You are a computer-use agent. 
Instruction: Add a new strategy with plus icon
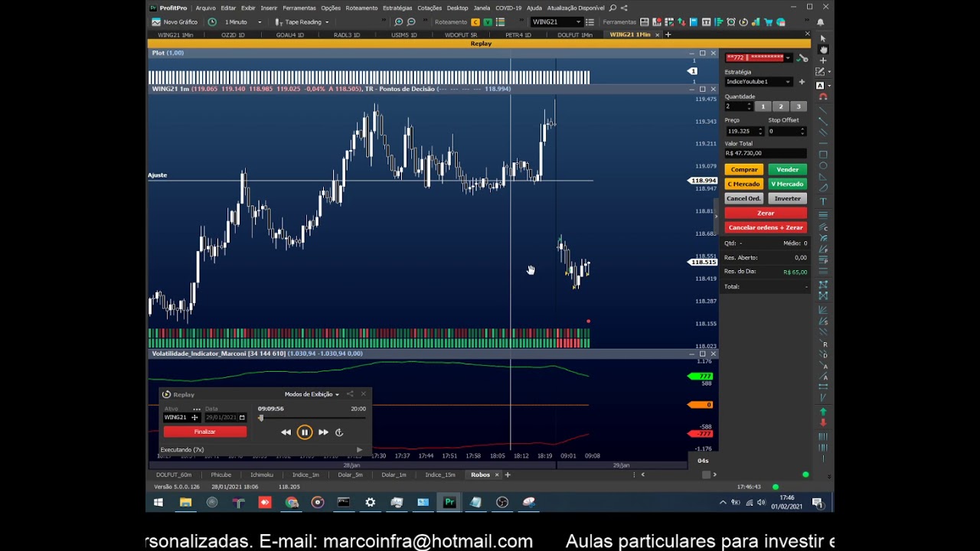tap(802, 82)
